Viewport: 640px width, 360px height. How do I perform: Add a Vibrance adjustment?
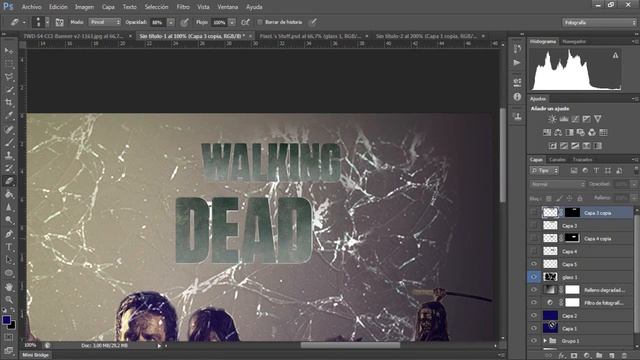pyautogui.click(x=598, y=119)
